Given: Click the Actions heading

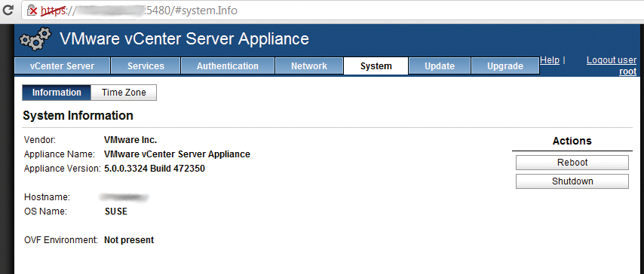Looking at the screenshot, I should point(572,141).
